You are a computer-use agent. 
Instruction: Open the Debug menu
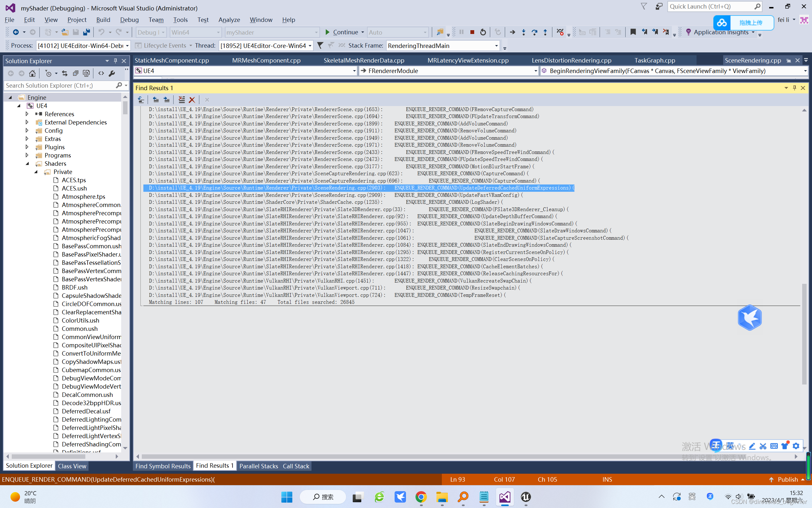click(129, 20)
